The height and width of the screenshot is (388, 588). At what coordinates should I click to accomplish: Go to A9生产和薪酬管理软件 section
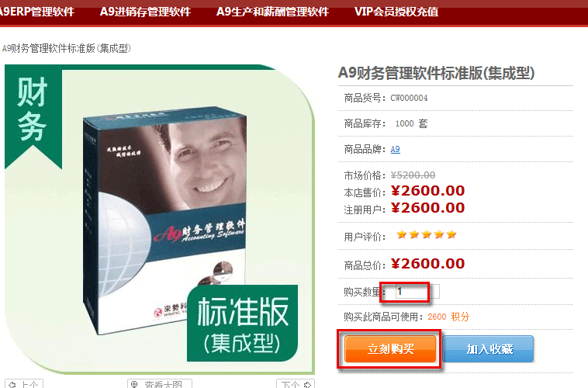click(272, 12)
